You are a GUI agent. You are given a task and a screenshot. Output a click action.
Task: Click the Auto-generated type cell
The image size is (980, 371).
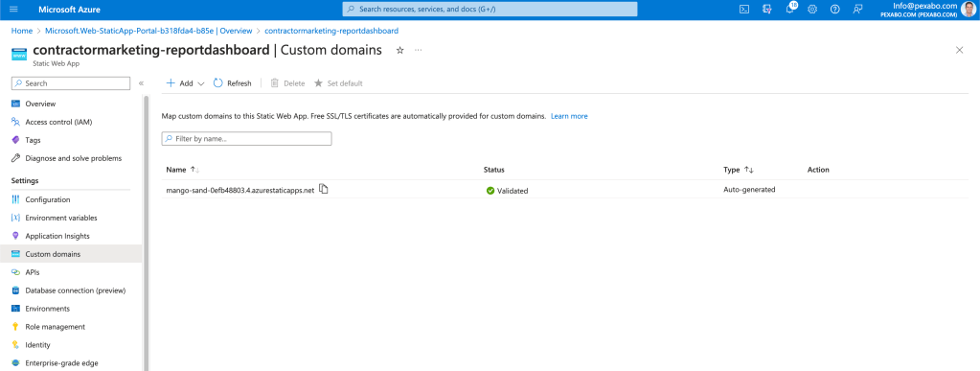pos(749,189)
